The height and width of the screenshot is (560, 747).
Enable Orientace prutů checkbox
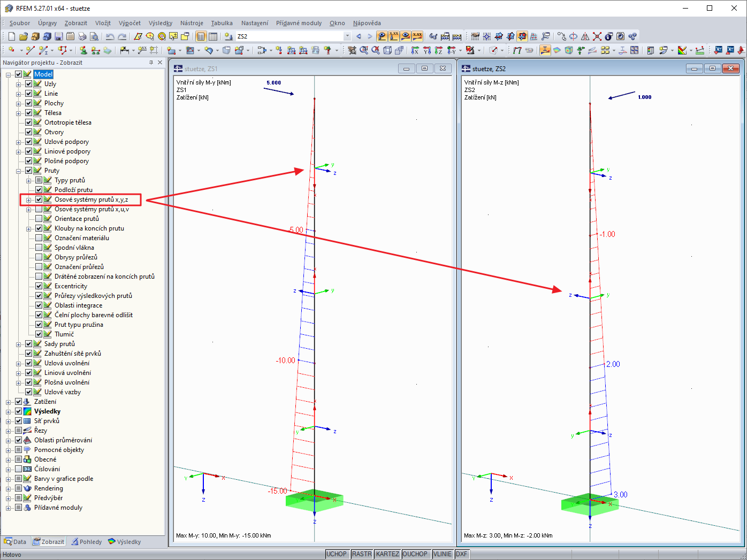point(39,219)
